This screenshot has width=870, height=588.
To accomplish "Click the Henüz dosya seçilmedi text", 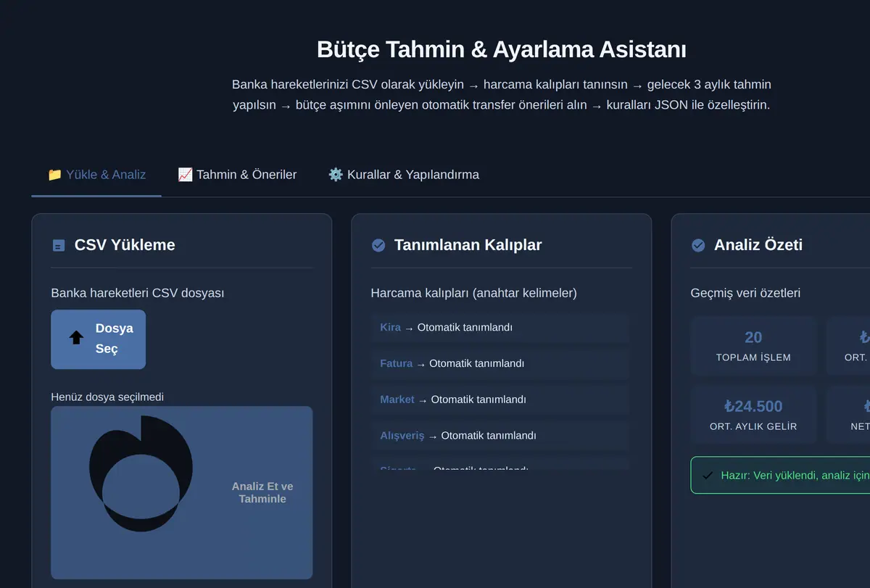I will 107,397.
